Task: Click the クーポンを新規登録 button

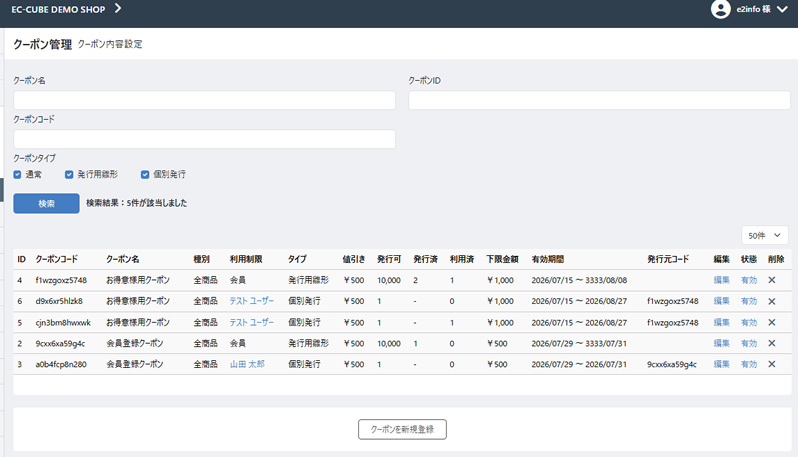Action: (402, 429)
